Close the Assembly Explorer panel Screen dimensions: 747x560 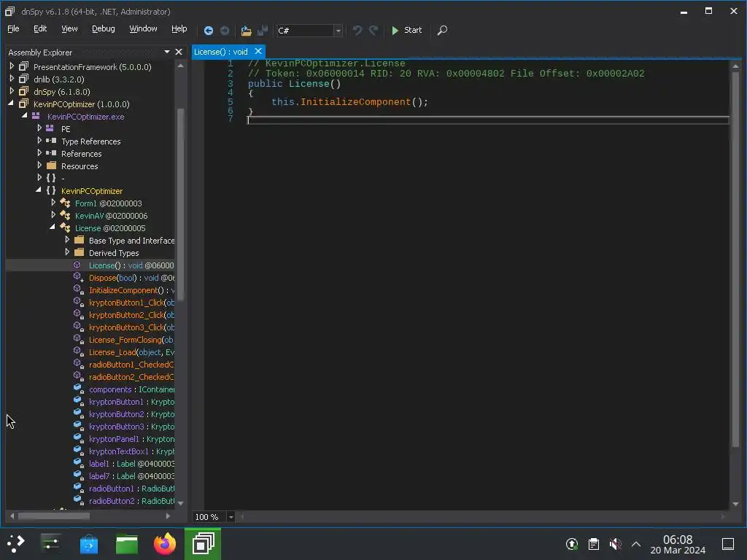179,52
